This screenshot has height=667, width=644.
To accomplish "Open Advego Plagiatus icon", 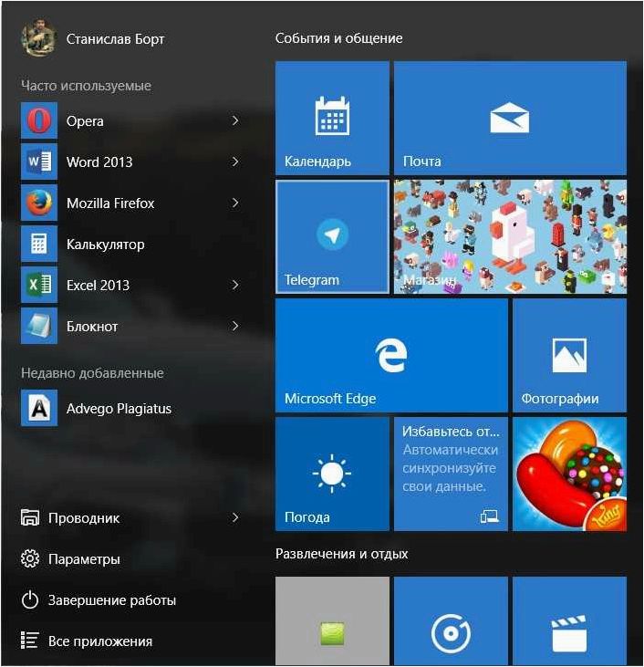I will [38, 408].
